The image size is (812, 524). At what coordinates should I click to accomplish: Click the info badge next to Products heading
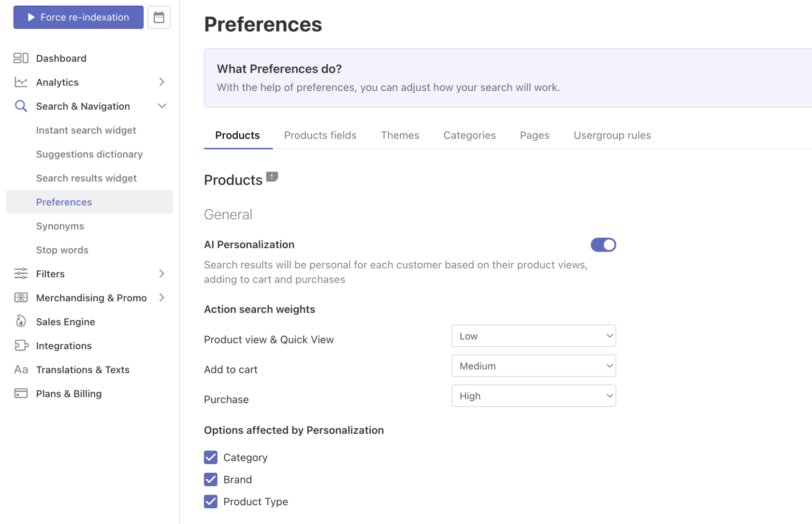point(273,176)
